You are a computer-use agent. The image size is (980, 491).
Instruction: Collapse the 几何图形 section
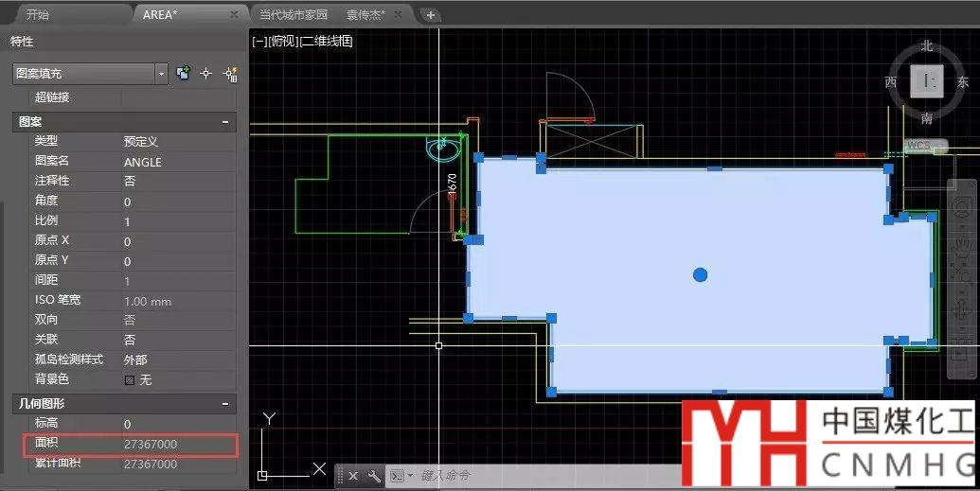click(x=225, y=403)
